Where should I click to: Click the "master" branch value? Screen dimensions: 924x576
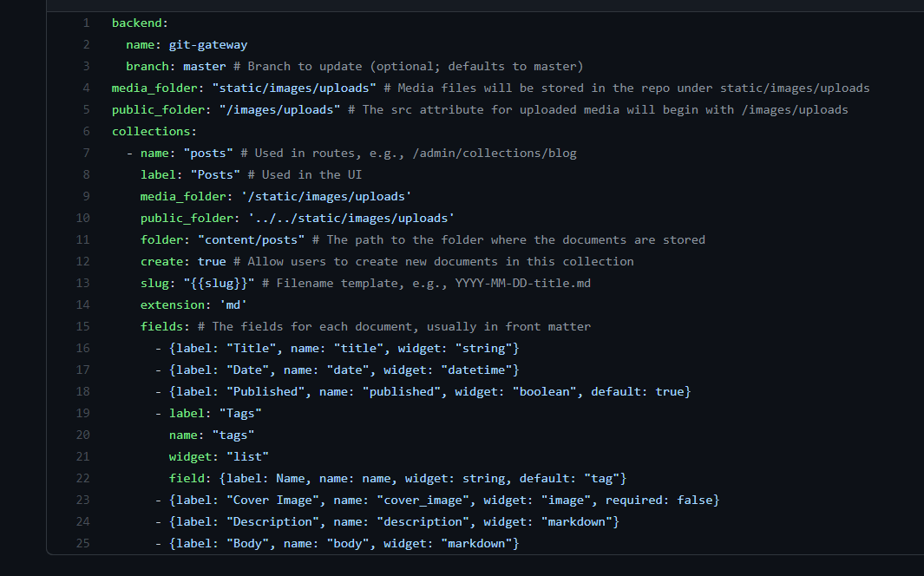tap(204, 66)
